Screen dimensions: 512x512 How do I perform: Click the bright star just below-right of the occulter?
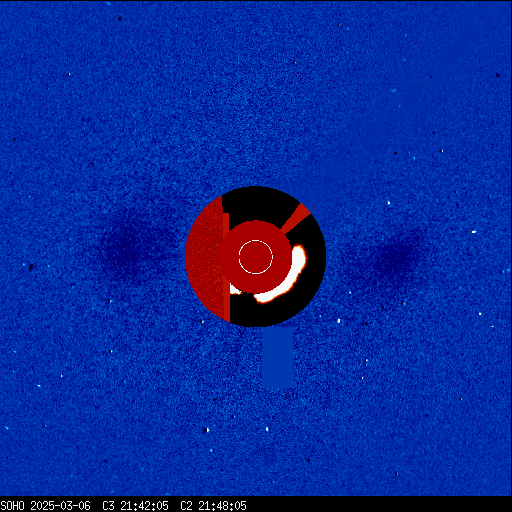point(339,321)
